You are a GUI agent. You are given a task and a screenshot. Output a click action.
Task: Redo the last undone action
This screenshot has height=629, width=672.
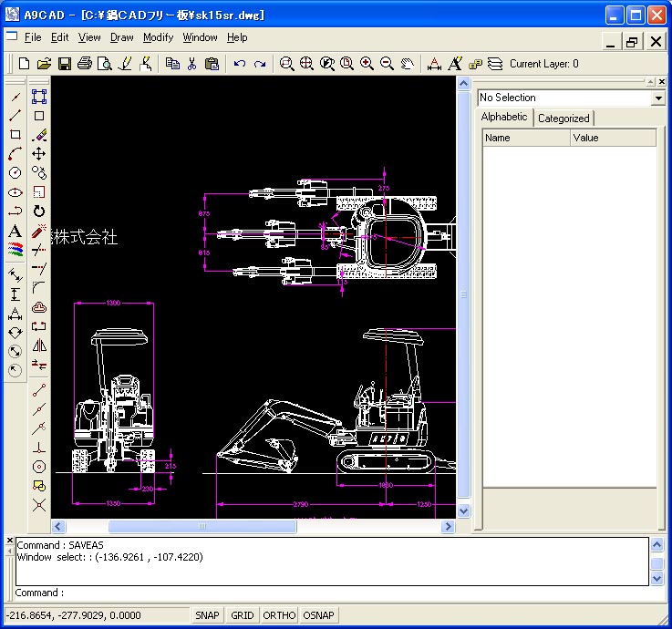point(260,64)
